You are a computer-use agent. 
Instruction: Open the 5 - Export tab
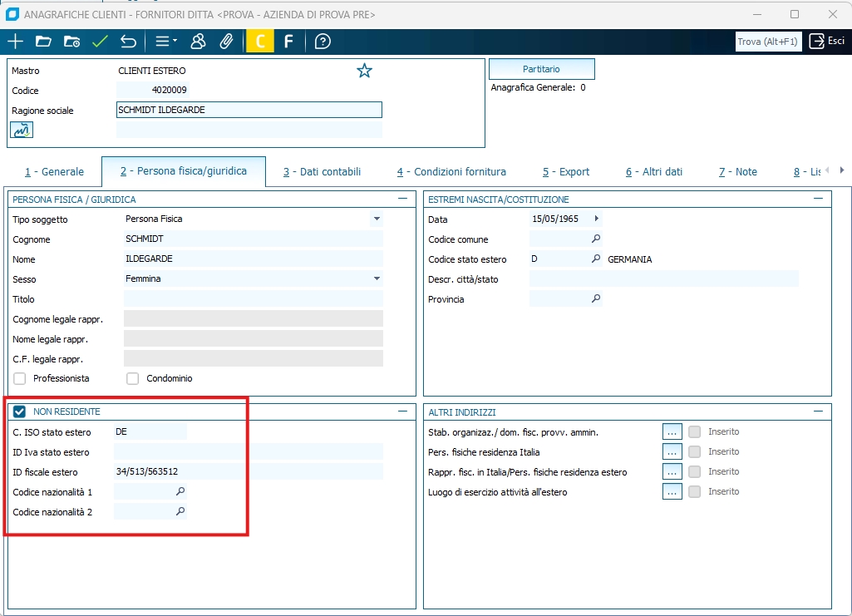566,172
